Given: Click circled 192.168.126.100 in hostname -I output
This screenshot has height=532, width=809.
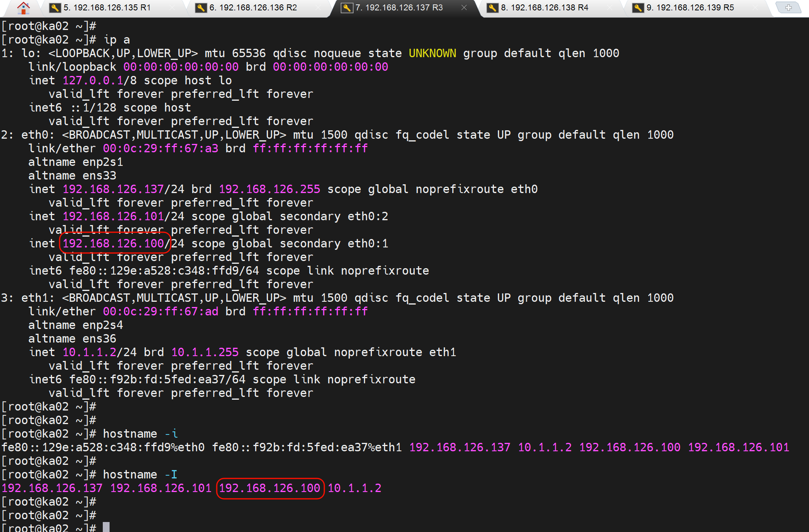Looking at the screenshot, I should (x=270, y=488).
